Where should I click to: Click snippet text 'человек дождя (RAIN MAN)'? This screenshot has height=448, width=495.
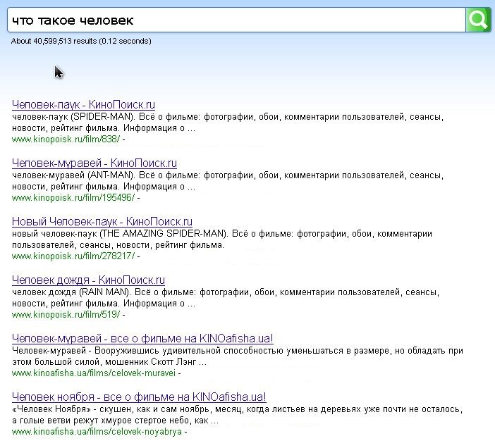(x=71, y=292)
